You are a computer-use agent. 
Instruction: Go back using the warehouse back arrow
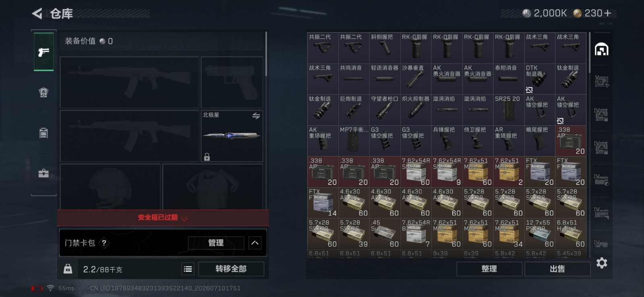[x=37, y=14]
